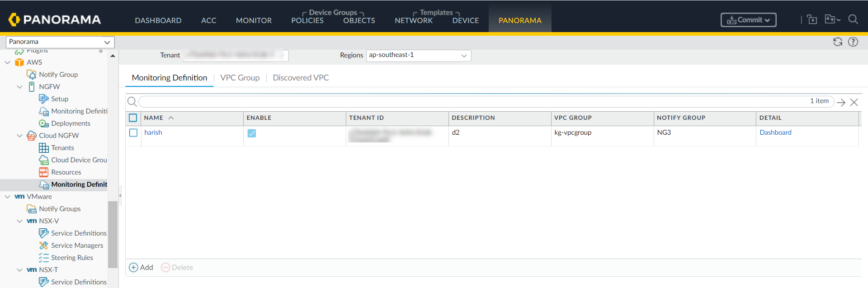Select the harish row checkbox
Screen dimensions: 868x288
(133, 133)
